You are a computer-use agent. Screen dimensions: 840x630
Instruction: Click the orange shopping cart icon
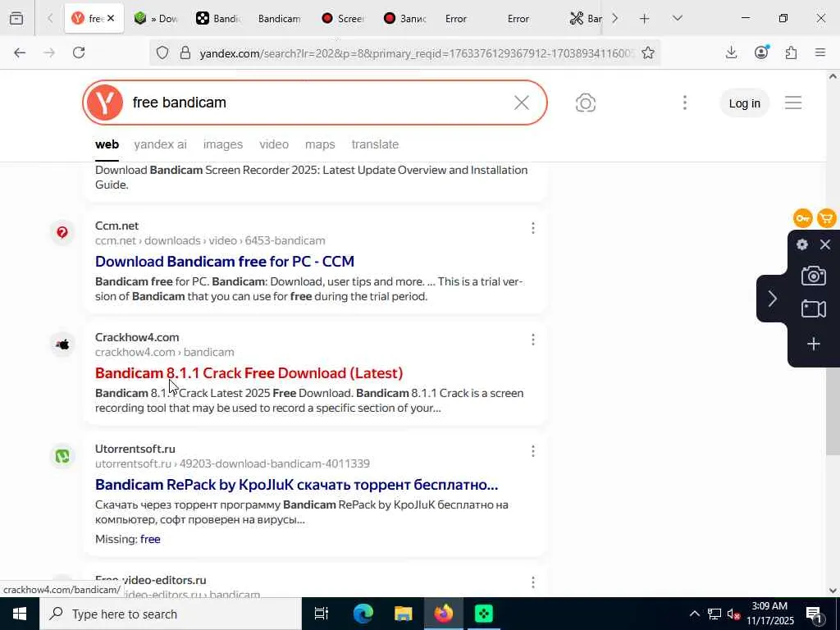click(x=827, y=218)
